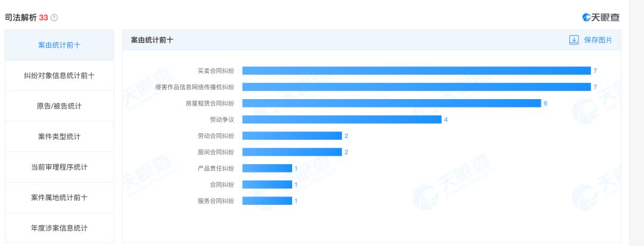Image resolution: width=644 pixels, height=246 pixels.
Task: Click the 居间合同纠纷 bar
Action: coord(292,152)
